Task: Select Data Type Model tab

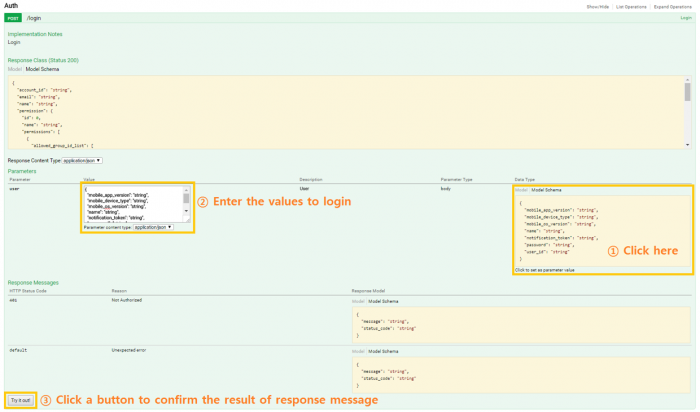Action: click(x=520, y=189)
